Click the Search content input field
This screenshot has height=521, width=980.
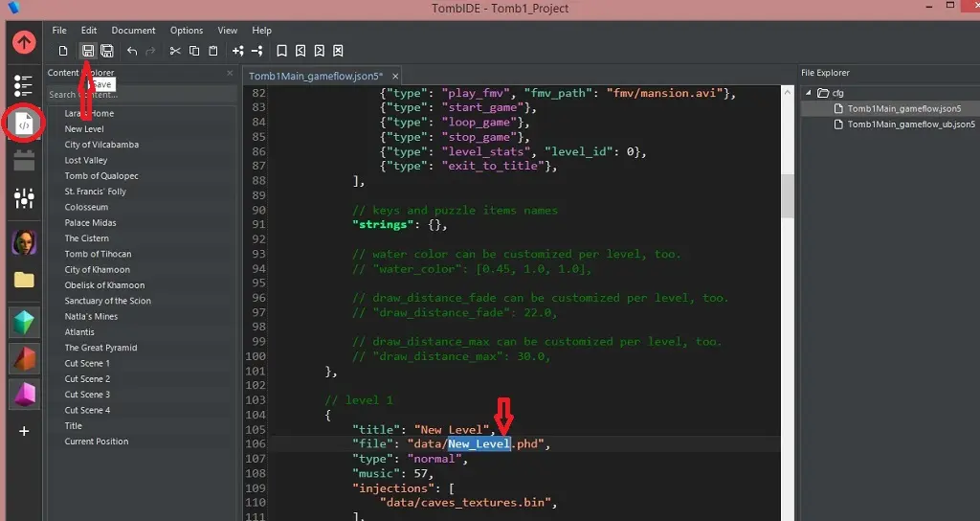141,95
